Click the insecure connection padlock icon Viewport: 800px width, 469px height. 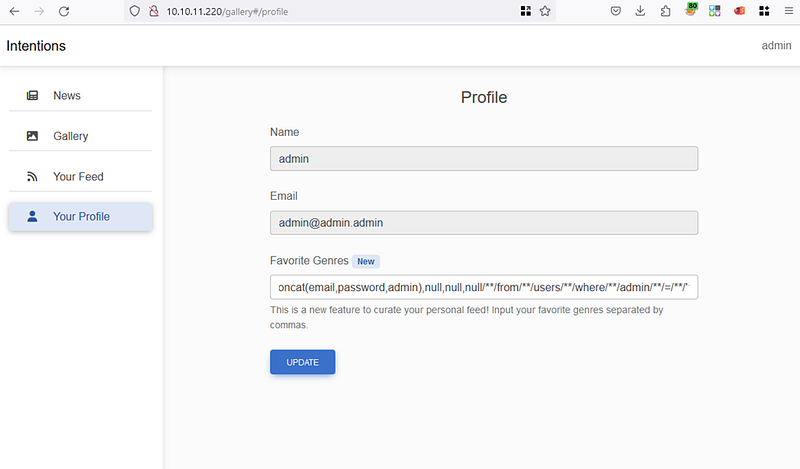click(x=154, y=11)
